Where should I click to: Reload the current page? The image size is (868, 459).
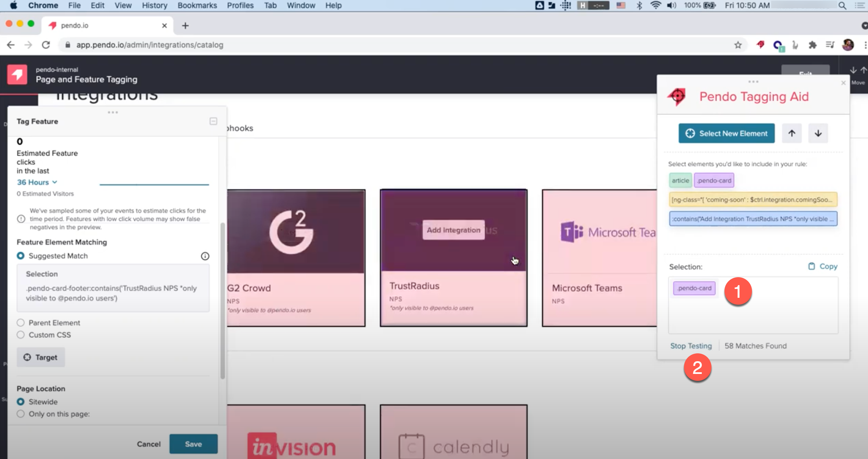[46, 45]
